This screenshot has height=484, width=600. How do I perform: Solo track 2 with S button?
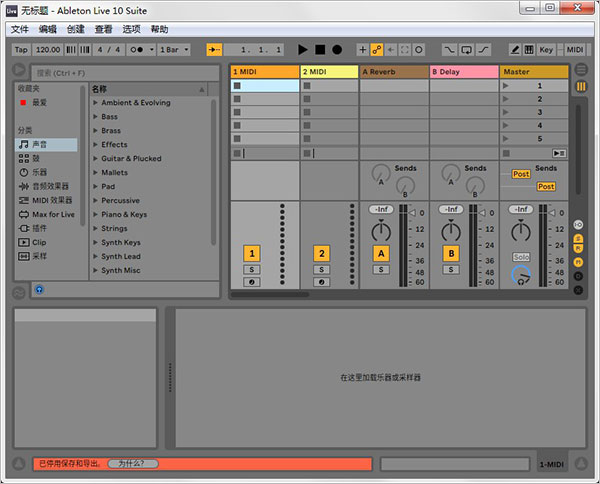point(322,270)
